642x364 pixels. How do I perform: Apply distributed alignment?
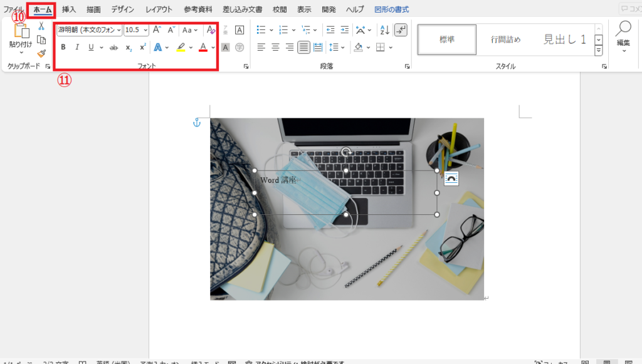(x=318, y=48)
